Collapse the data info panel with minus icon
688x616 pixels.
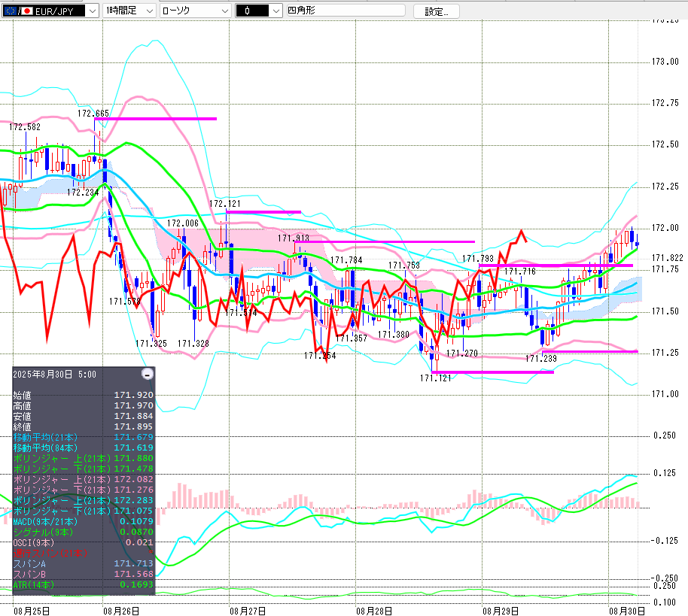[x=148, y=374]
